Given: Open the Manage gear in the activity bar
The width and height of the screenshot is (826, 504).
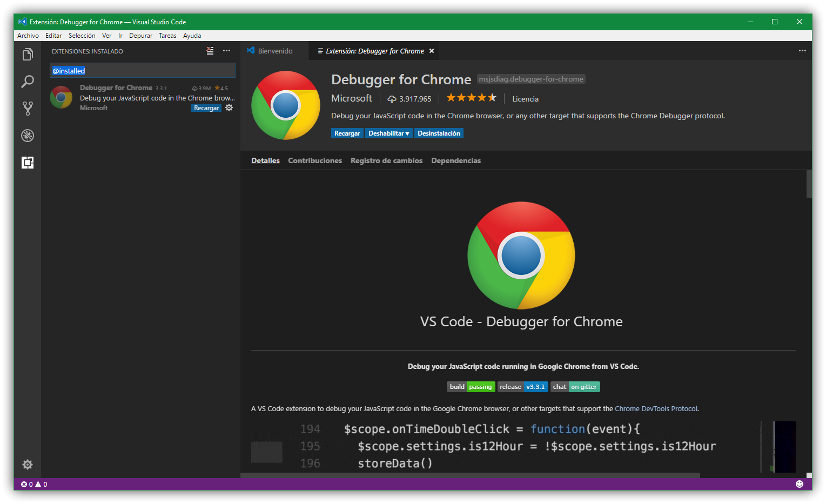Looking at the screenshot, I should [28, 465].
